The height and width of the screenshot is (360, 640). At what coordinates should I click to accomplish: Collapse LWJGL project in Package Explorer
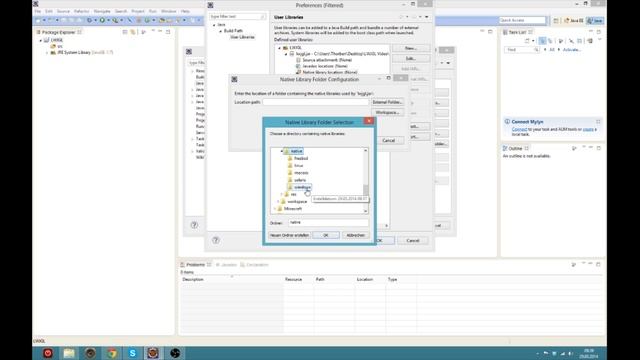coord(41,40)
